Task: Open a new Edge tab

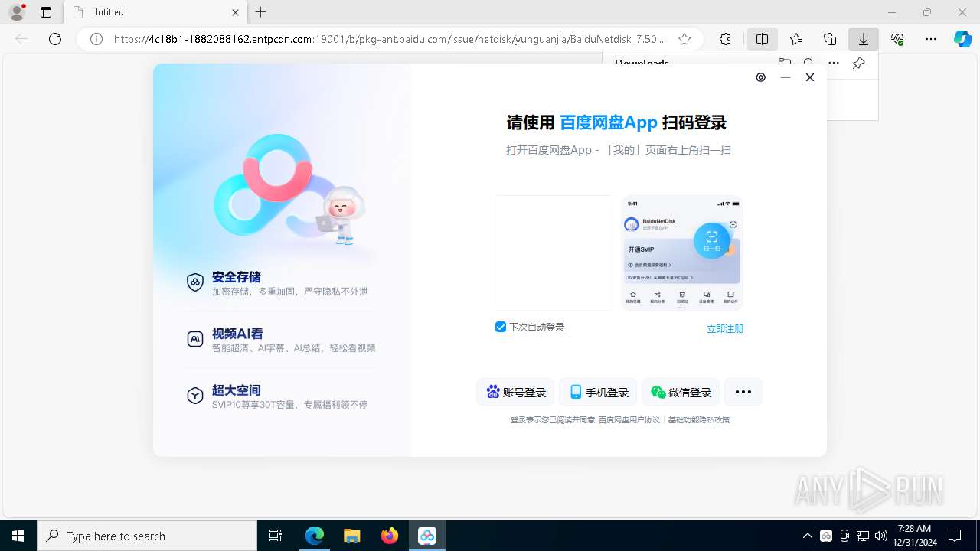Action: (261, 12)
